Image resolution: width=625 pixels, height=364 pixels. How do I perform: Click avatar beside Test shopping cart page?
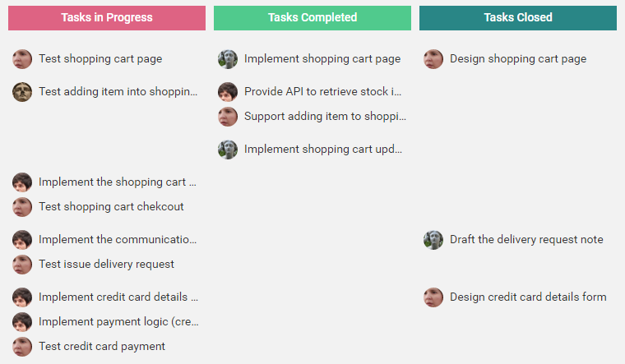(22, 59)
